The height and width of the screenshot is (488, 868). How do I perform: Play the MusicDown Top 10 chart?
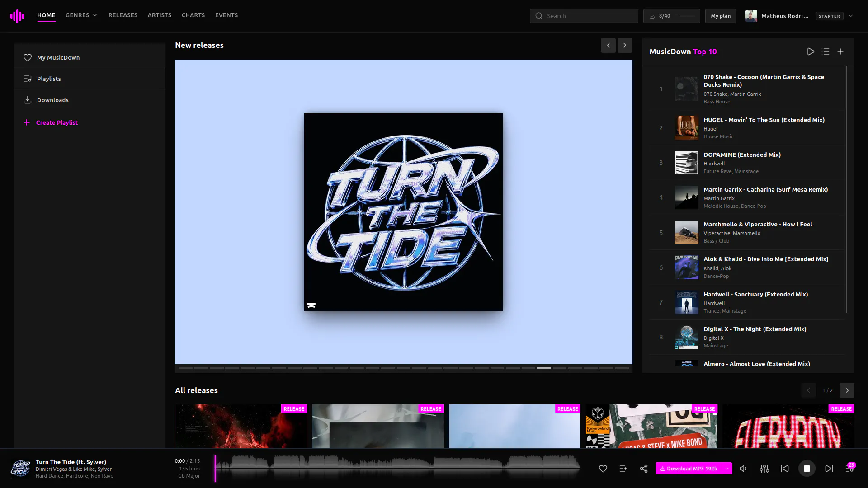click(x=811, y=52)
